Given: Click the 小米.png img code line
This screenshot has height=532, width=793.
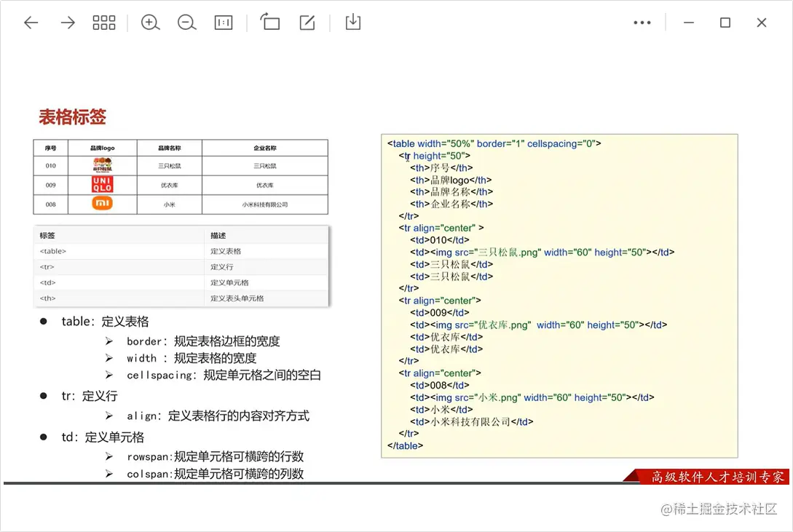Looking at the screenshot, I should pos(532,397).
